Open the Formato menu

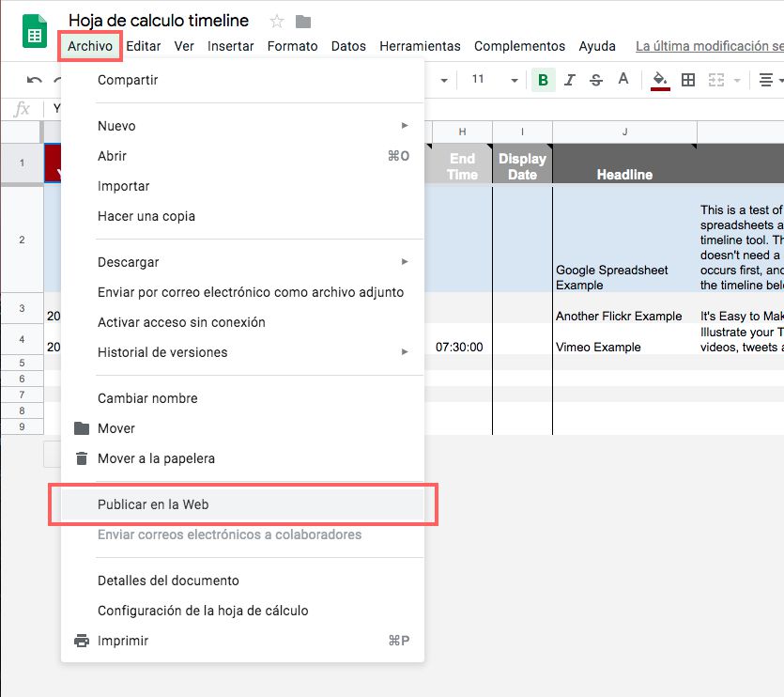pos(293,46)
